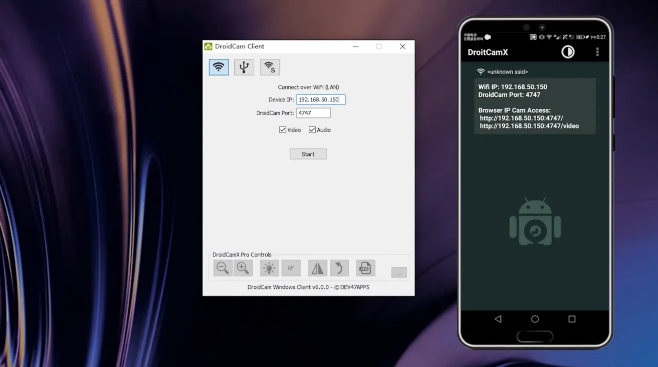Rotate the video with rotate icon
This screenshot has height=367, width=658.
click(x=339, y=268)
